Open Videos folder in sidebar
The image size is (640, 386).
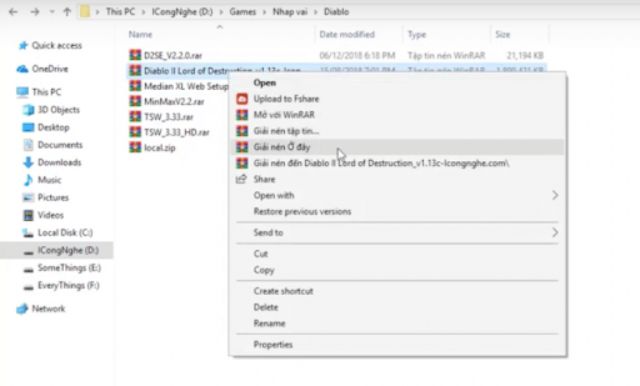tap(51, 215)
